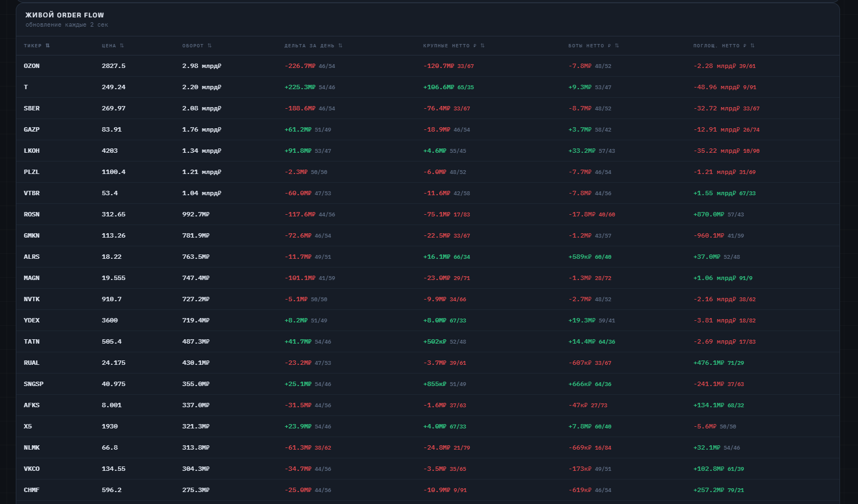The image size is (858, 504).
Task: Click GAZP turnover 1.76 млрд₽
Action: (202, 129)
